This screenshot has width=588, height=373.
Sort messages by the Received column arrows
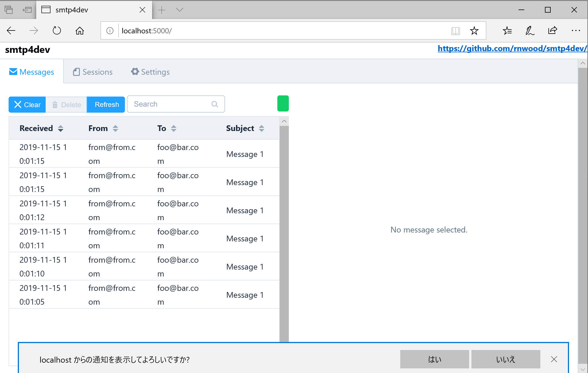click(x=61, y=128)
